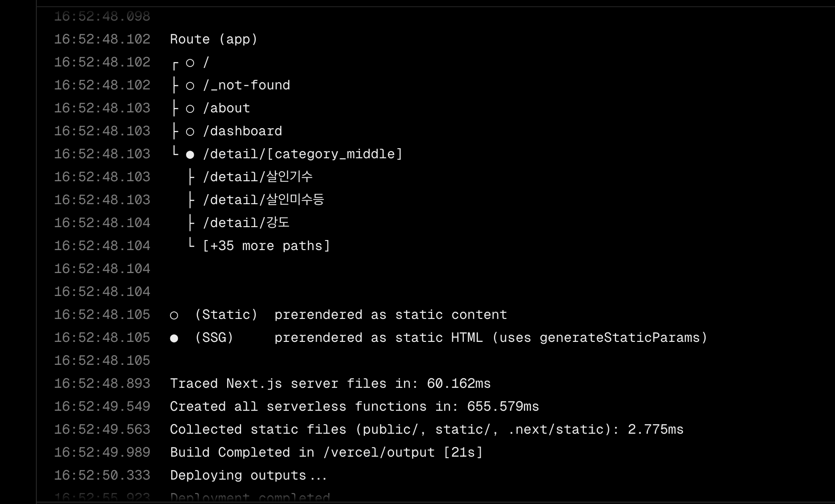The width and height of the screenshot is (835, 504).
Task: Select the /detail/살인미수등 sub-path
Action: pyautogui.click(x=264, y=200)
